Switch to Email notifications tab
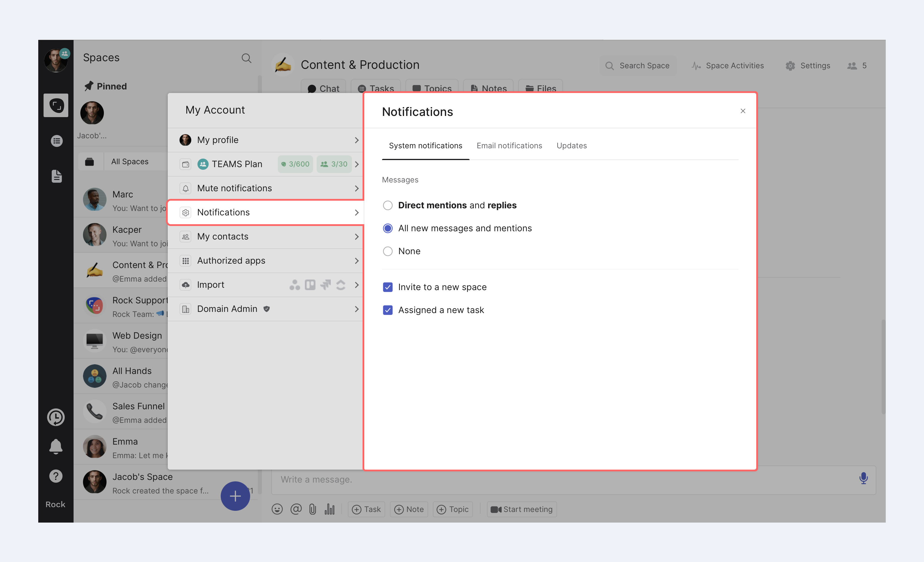The image size is (924, 562). 509,145
